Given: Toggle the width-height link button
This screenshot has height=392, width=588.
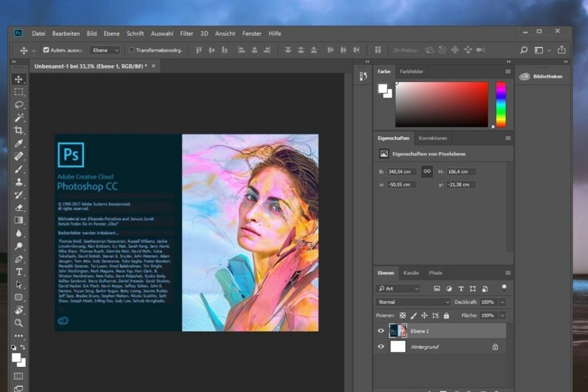Looking at the screenshot, I should (427, 171).
